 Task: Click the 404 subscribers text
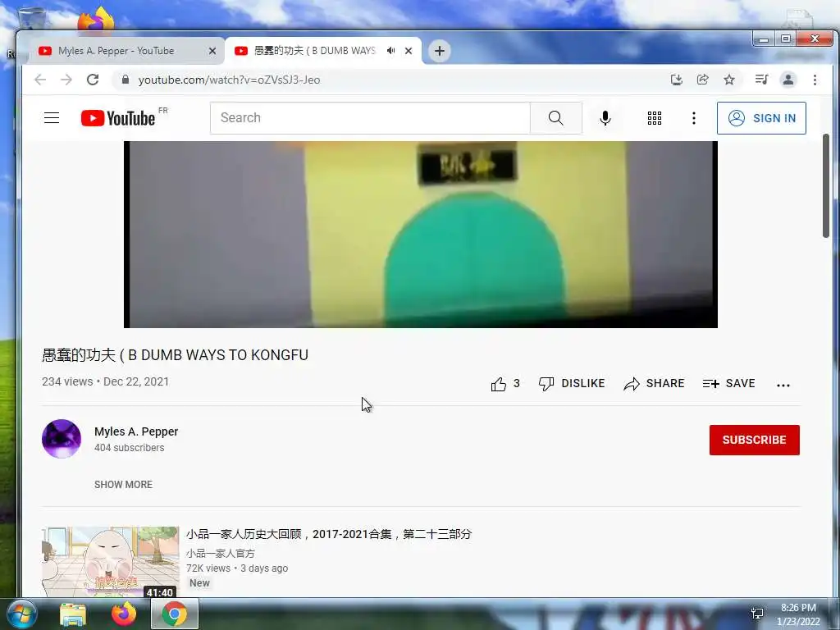129,448
